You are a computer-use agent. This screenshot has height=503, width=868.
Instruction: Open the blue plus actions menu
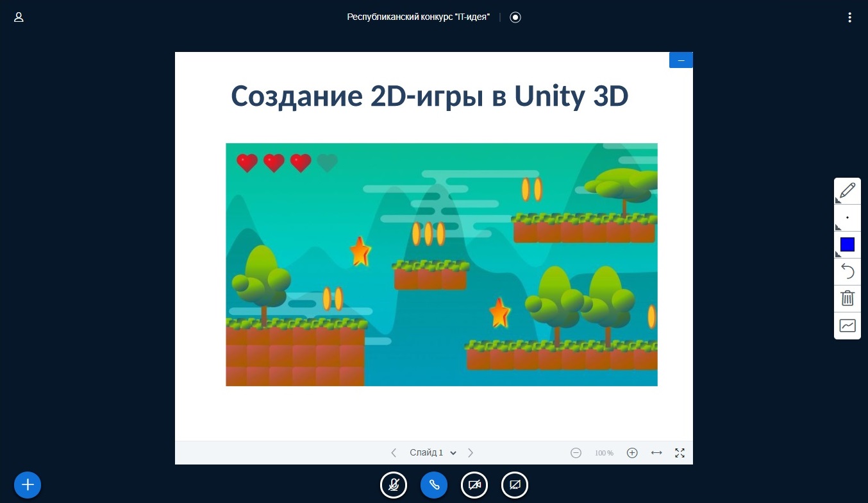click(28, 484)
